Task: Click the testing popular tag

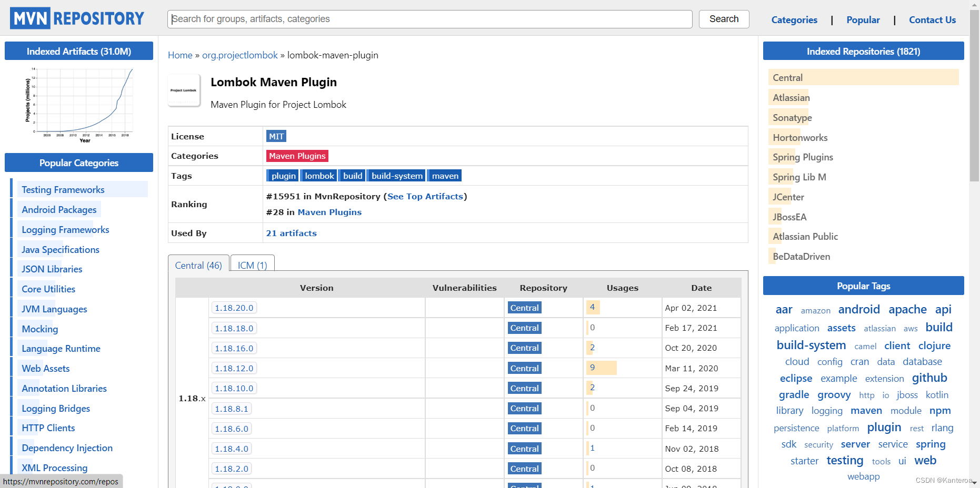Action: pyautogui.click(x=845, y=460)
